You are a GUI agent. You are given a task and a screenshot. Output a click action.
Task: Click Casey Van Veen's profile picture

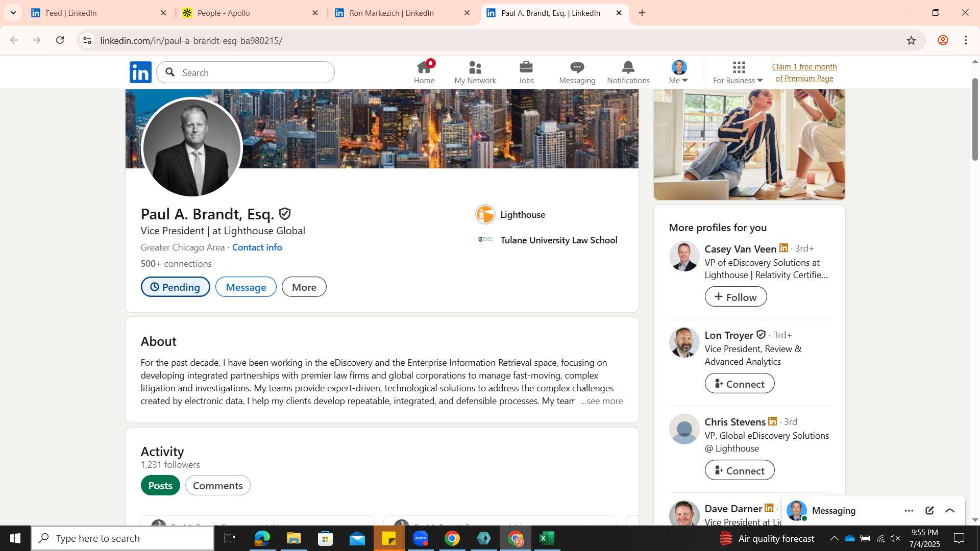pos(684,256)
